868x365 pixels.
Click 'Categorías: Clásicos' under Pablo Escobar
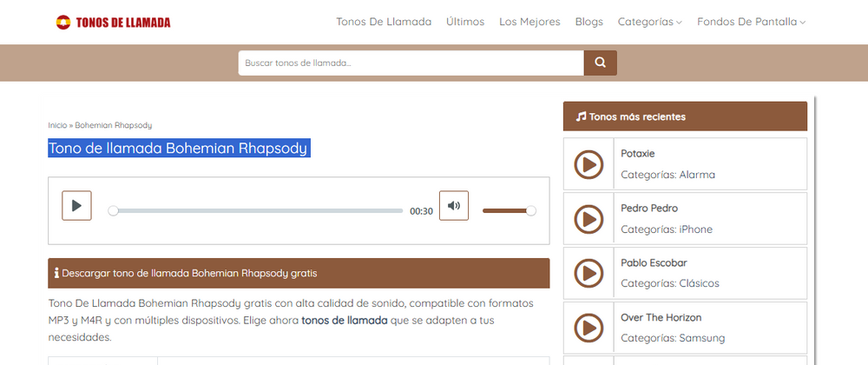click(x=670, y=283)
